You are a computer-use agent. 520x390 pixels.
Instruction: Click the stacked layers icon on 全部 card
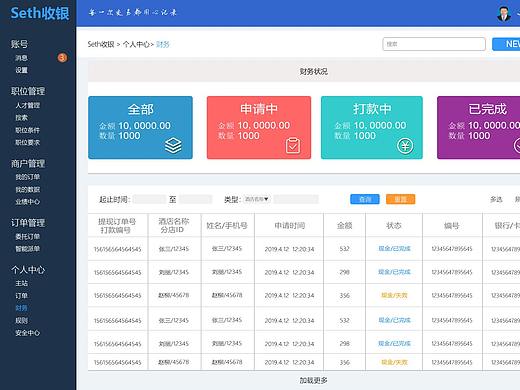(x=173, y=146)
